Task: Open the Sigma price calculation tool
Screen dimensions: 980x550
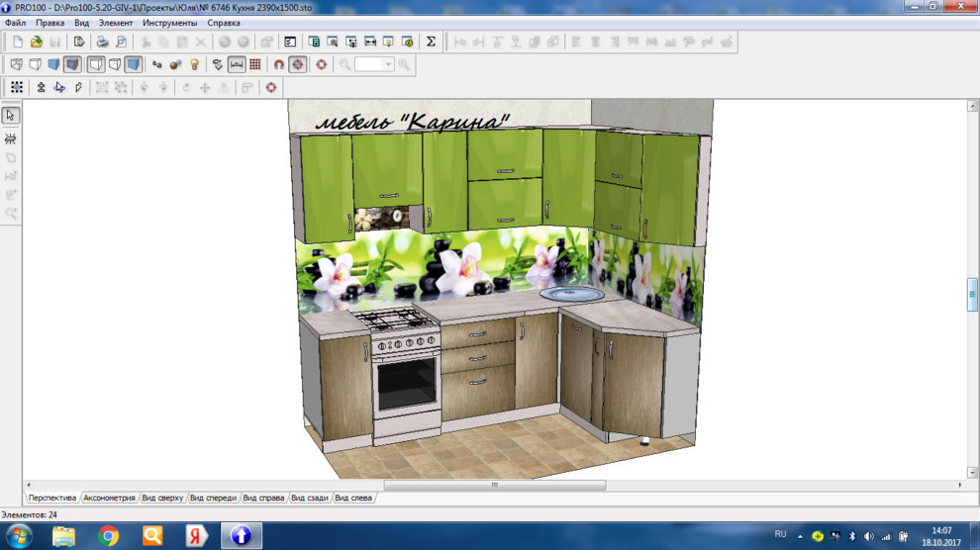Action: [431, 42]
